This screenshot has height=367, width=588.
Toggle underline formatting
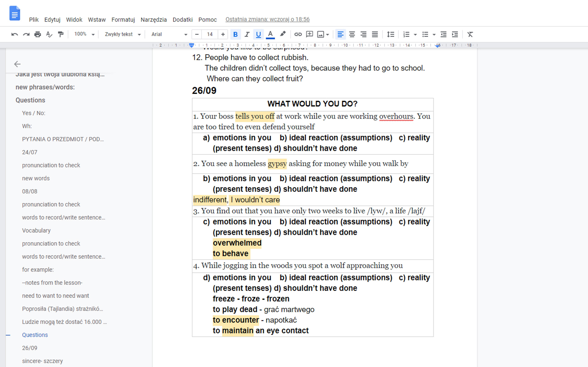(258, 34)
